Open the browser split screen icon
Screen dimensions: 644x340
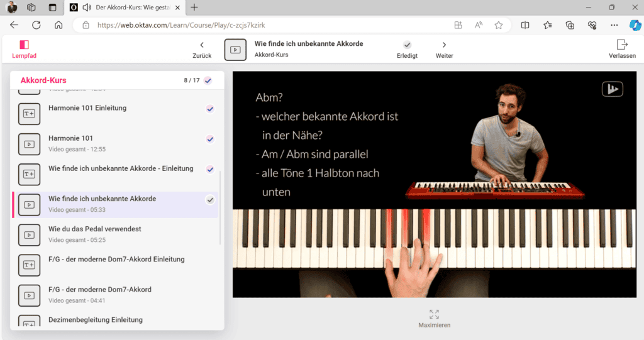click(525, 25)
